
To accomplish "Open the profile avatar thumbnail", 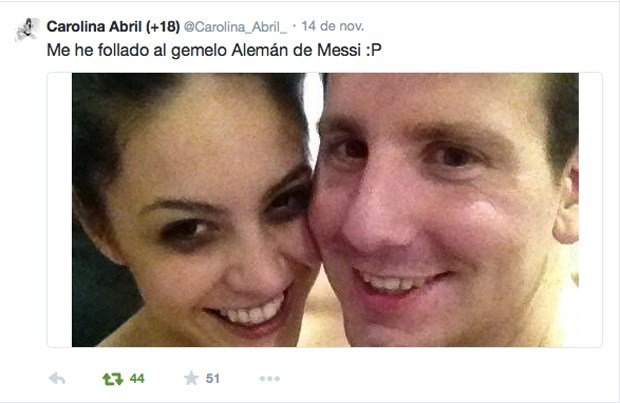I will pyautogui.click(x=28, y=30).
